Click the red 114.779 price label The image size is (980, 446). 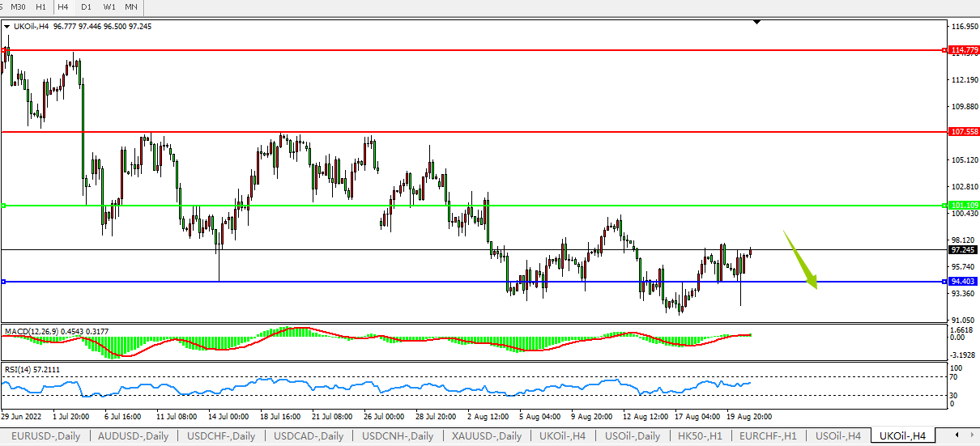pyautogui.click(x=964, y=50)
